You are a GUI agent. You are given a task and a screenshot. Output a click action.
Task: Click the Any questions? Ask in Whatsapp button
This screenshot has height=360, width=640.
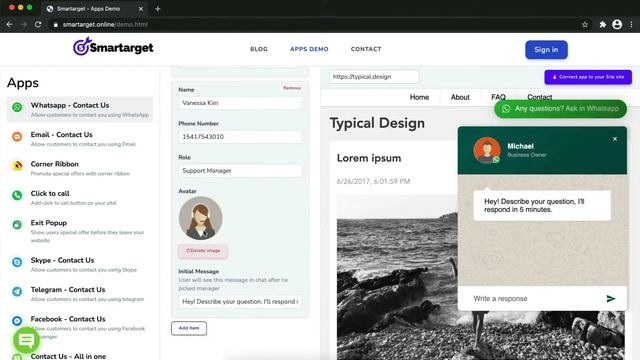click(560, 109)
